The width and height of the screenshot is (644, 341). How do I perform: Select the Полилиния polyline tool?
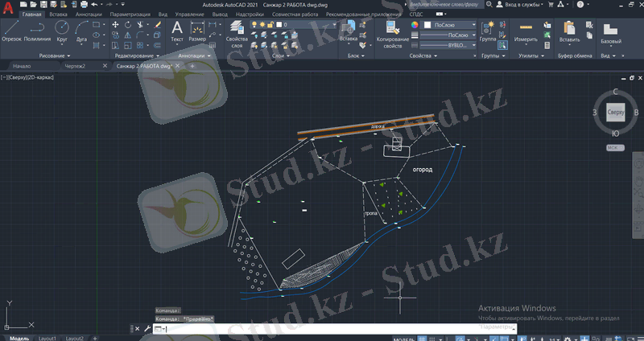point(37,30)
